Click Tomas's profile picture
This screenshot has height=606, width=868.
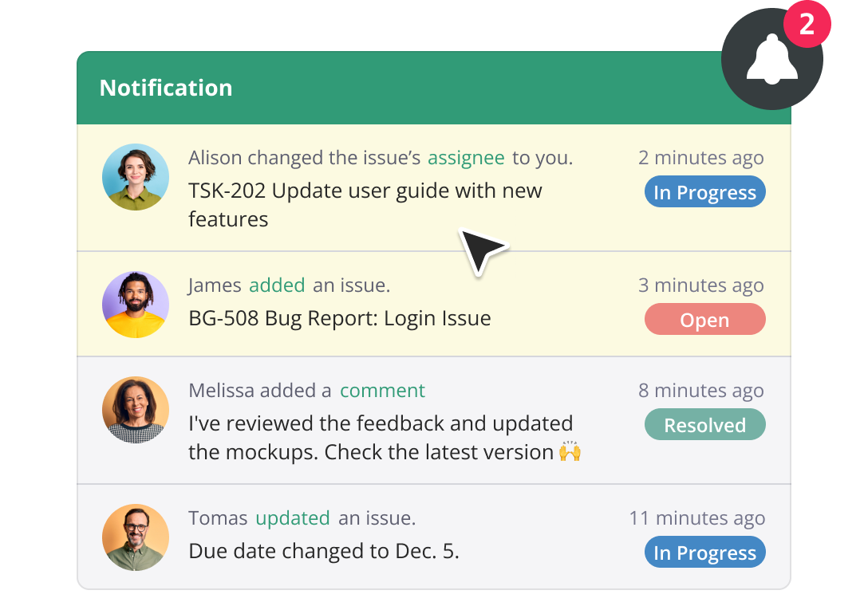[136, 537]
